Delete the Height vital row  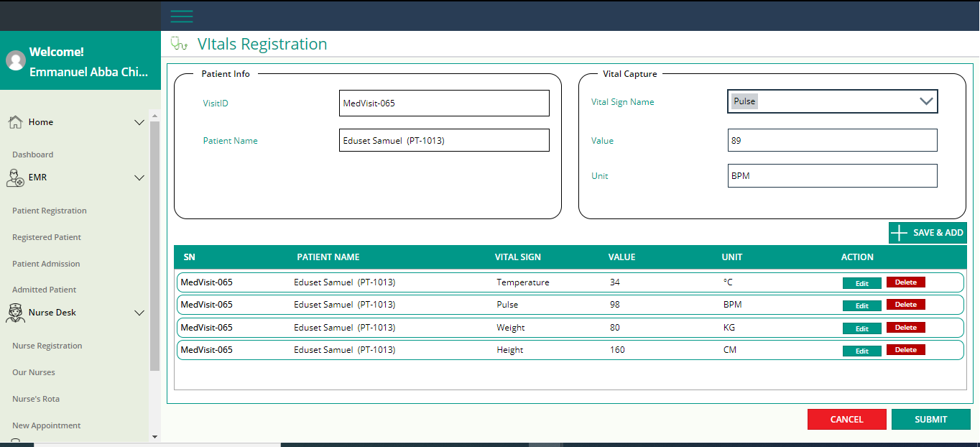coord(905,350)
